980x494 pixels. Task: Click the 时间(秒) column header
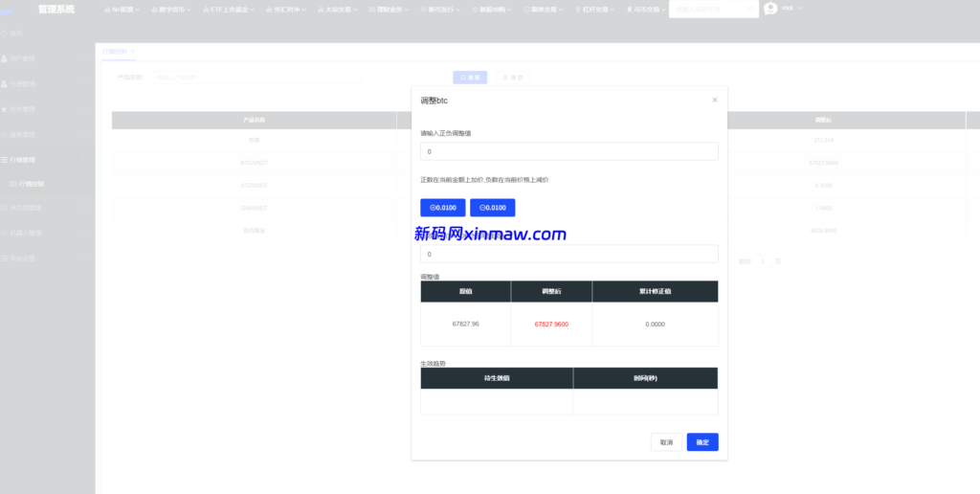pyautogui.click(x=646, y=378)
